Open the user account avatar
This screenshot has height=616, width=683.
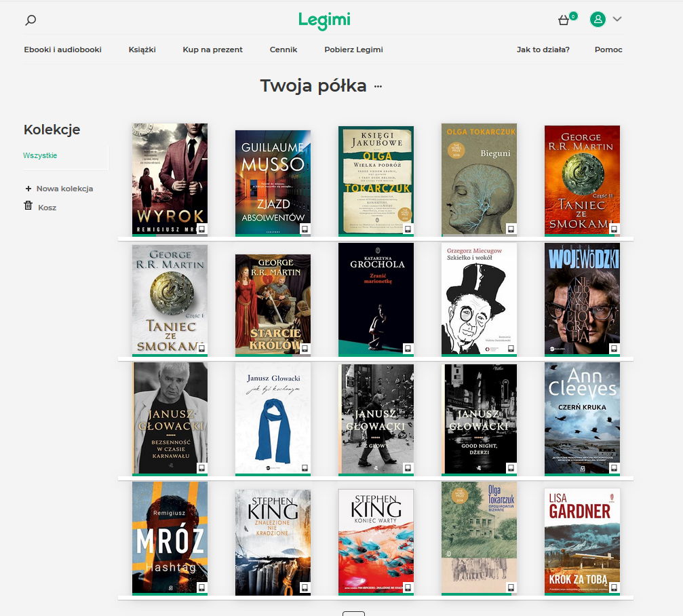tap(598, 19)
